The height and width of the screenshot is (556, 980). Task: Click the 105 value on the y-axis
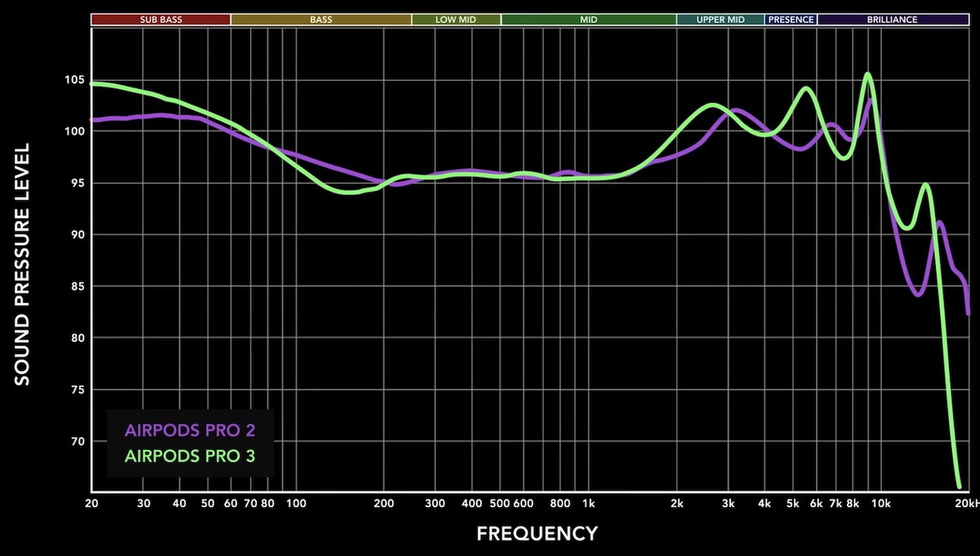(x=73, y=79)
